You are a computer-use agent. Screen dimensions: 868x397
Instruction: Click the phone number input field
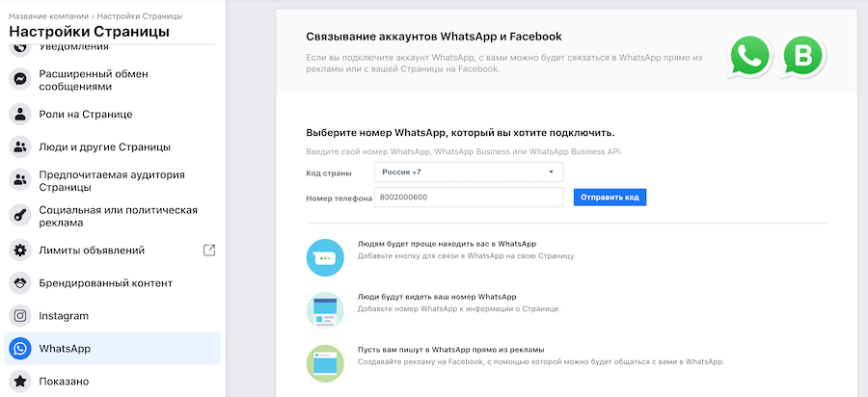click(468, 198)
